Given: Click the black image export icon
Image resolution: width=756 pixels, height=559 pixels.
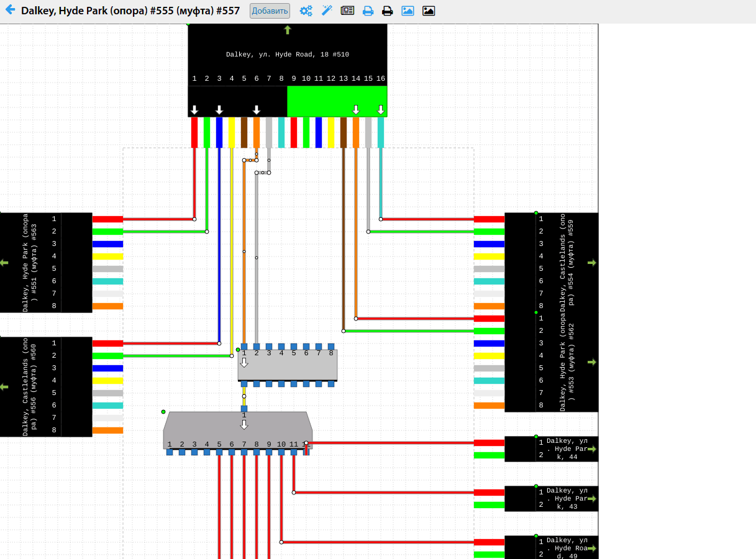Looking at the screenshot, I should point(429,11).
